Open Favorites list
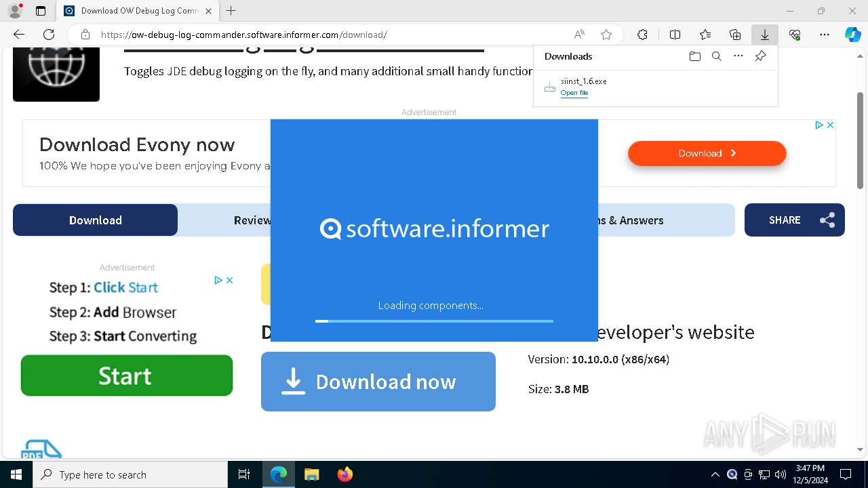 [705, 35]
